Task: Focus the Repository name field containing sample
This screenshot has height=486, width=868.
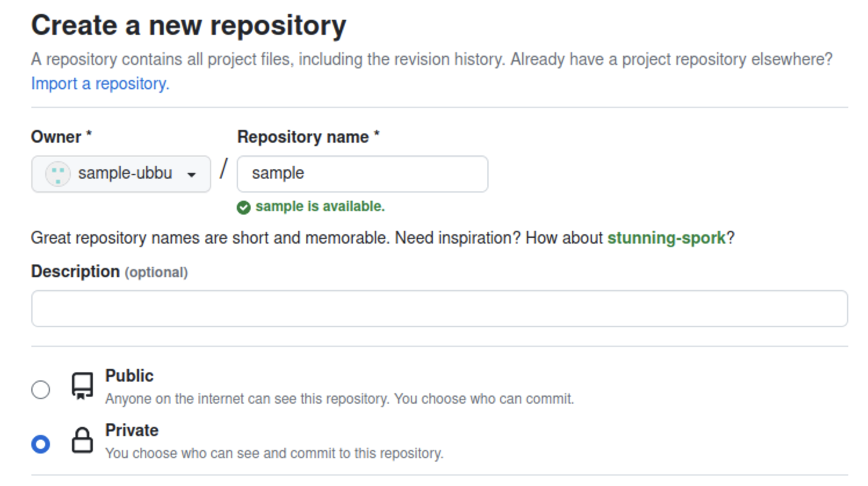Action: click(x=362, y=173)
